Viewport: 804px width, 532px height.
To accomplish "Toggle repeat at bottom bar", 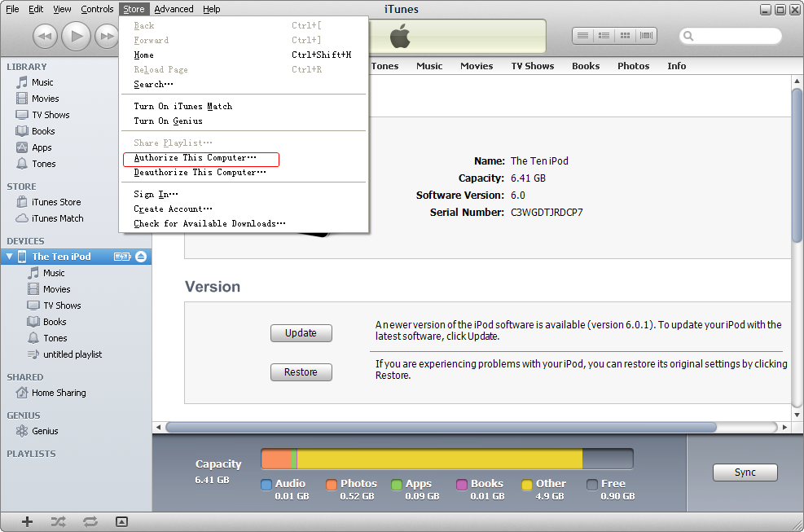I will [90, 521].
